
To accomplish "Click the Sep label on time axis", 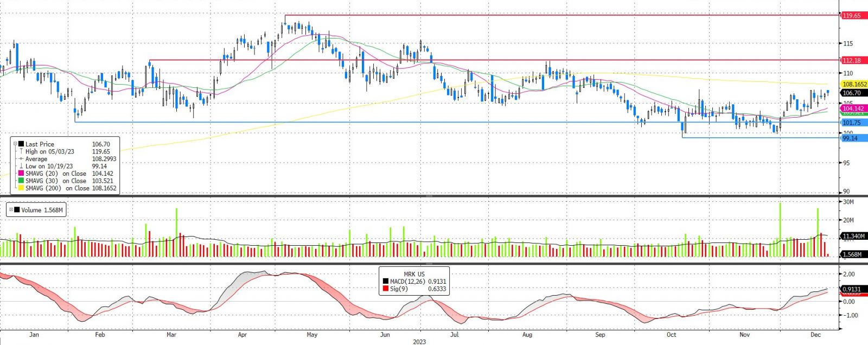I will tap(600, 335).
